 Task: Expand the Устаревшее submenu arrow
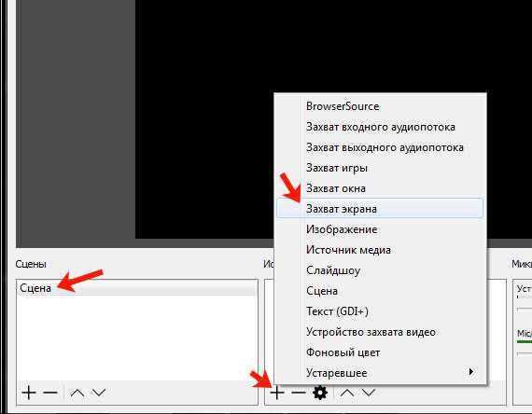(471, 372)
